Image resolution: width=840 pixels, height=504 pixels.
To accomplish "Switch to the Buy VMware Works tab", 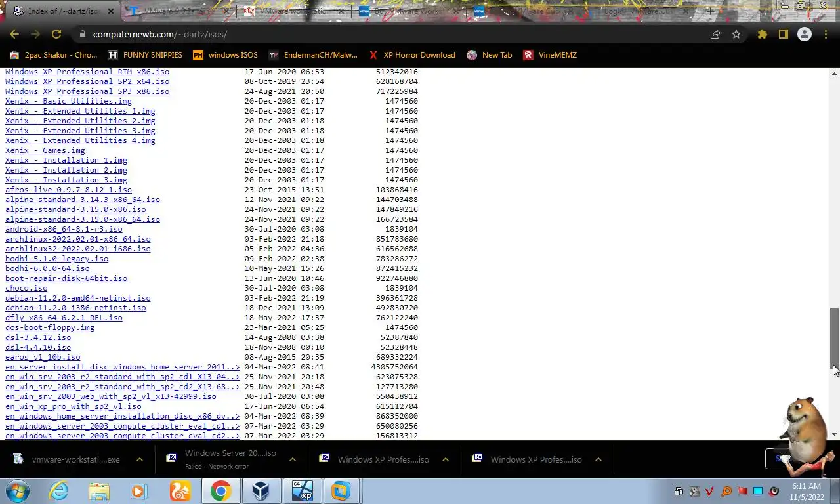I will (409, 11).
